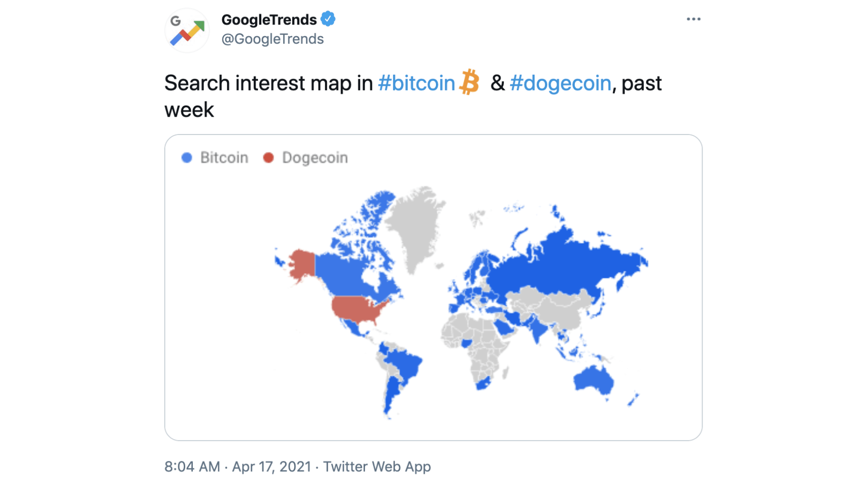Click the Bitcoin legend label
The image size is (868, 482).
click(x=224, y=158)
